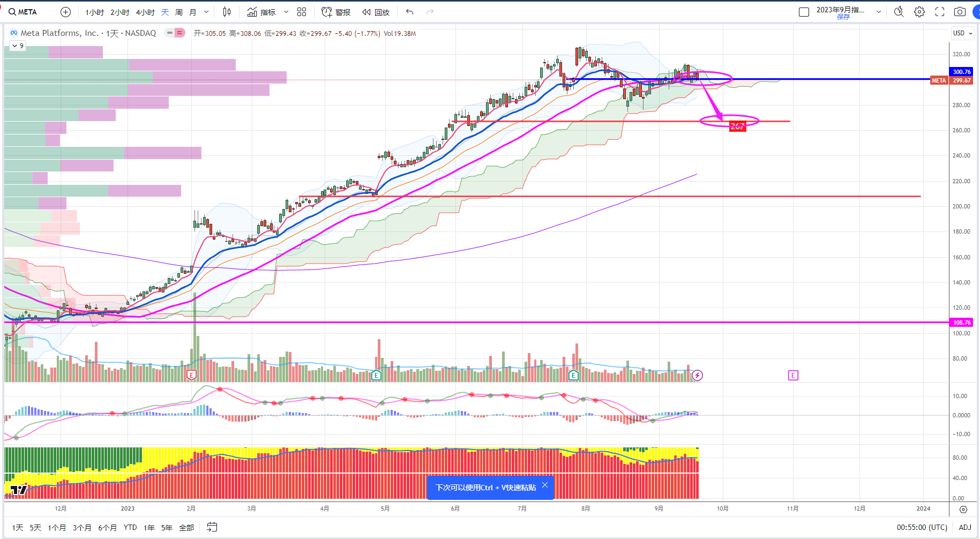Click the Meta Platforms, Inc. symbol title
The width and height of the screenshot is (980, 539).
tap(59, 33)
